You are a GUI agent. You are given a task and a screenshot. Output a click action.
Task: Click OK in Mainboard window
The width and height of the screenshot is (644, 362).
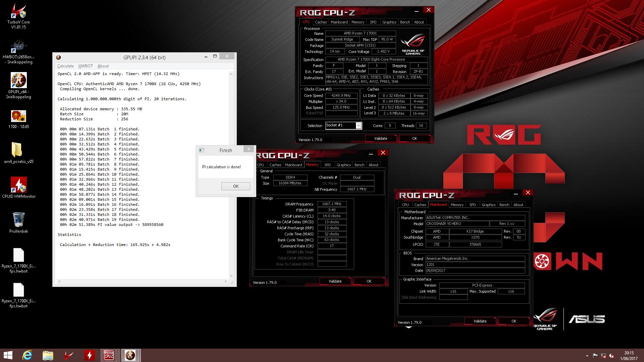click(514, 321)
